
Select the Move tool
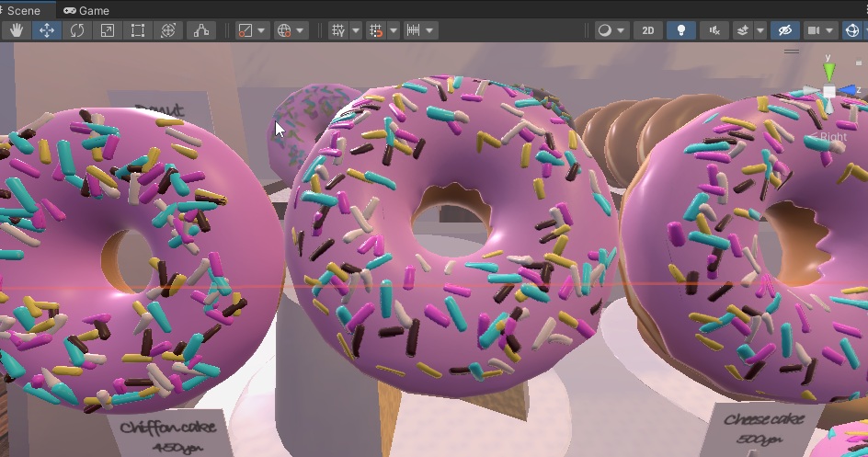point(47,30)
